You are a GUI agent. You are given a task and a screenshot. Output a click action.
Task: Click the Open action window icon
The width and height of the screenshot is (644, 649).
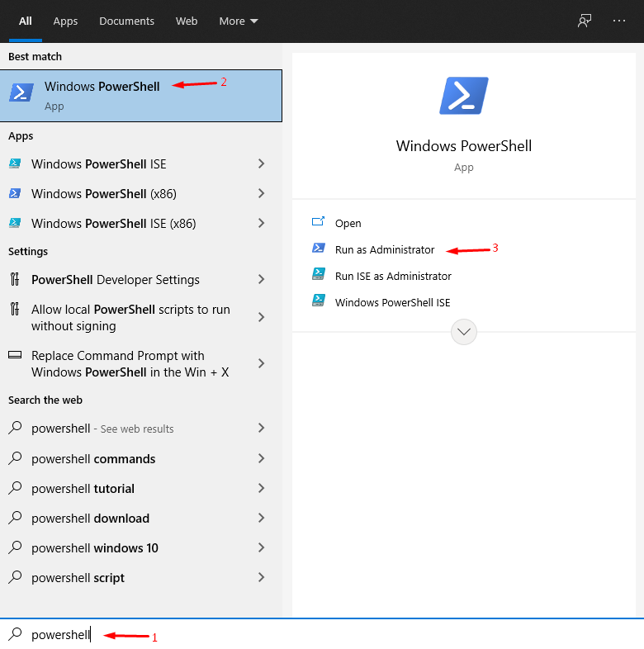point(318,221)
